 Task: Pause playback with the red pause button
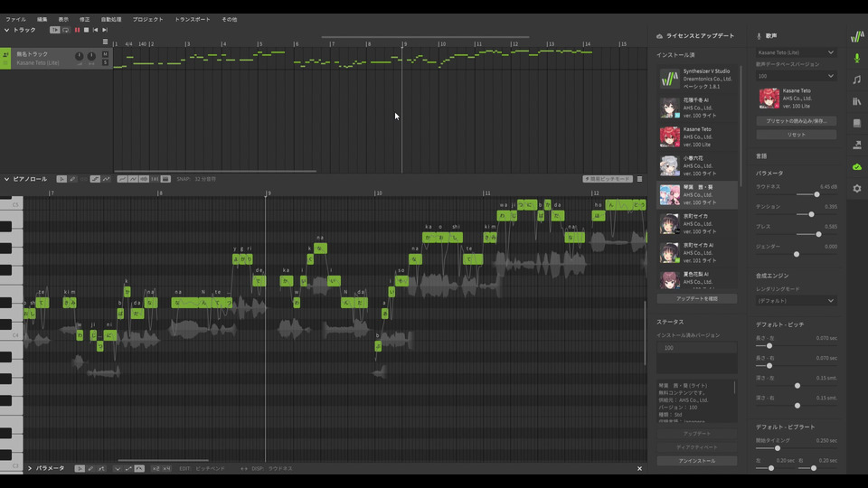click(x=77, y=30)
